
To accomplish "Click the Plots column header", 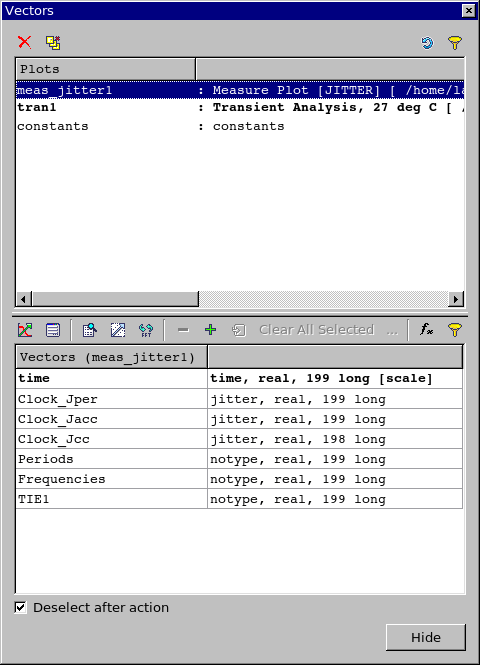I will click(x=106, y=69).
